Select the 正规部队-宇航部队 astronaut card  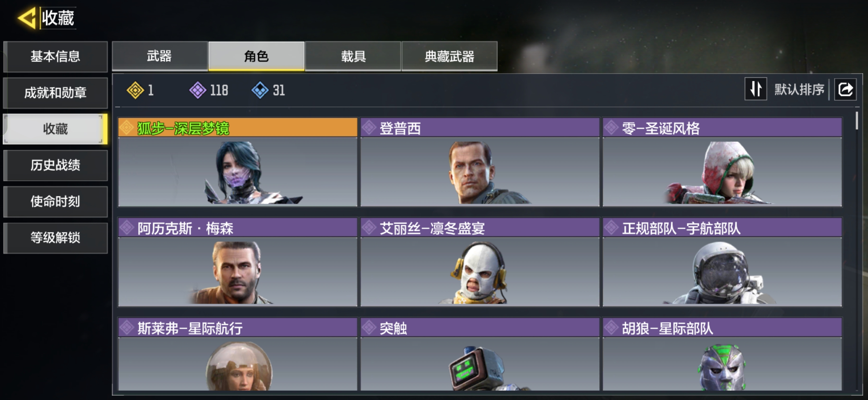pyautogui.click(x=722, y=262)
